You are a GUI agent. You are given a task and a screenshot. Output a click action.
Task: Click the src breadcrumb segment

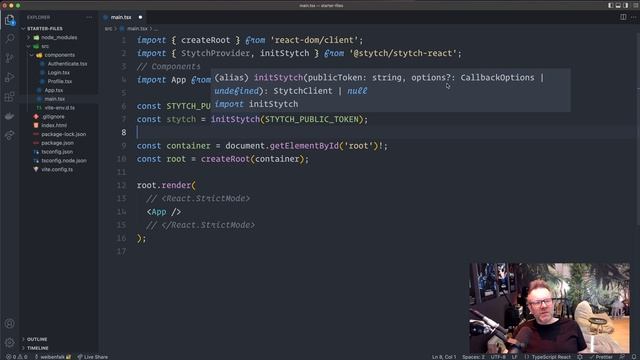point(108,29)
